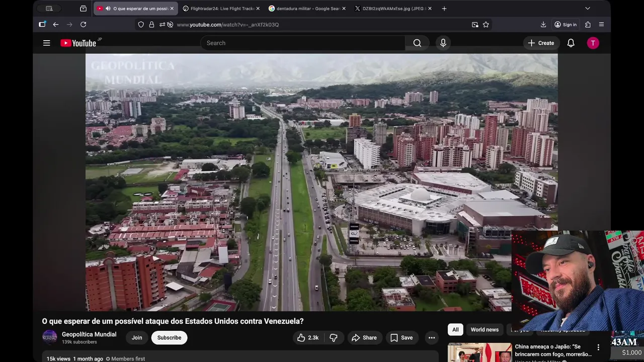Open Geopolítica Mundial channel name link
644x362 pixels.
point(89,334)
